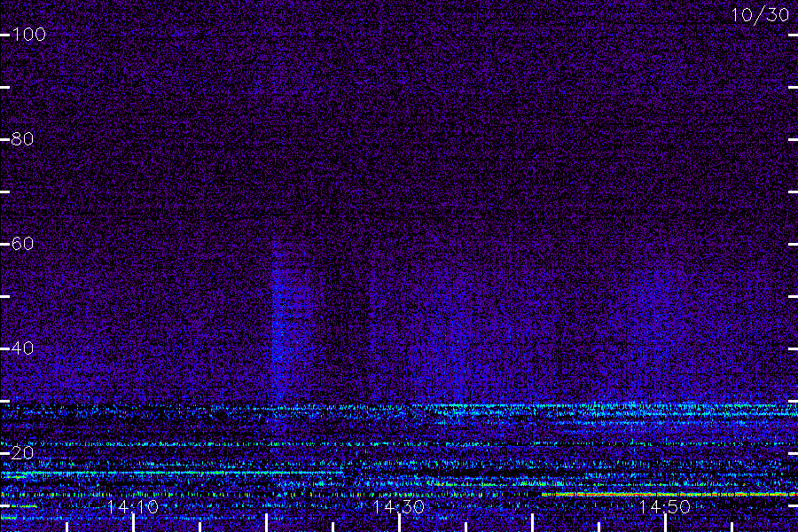The image size is (798, 532).
Task: Click the 10/30 date label
Action: coord(760,15)
